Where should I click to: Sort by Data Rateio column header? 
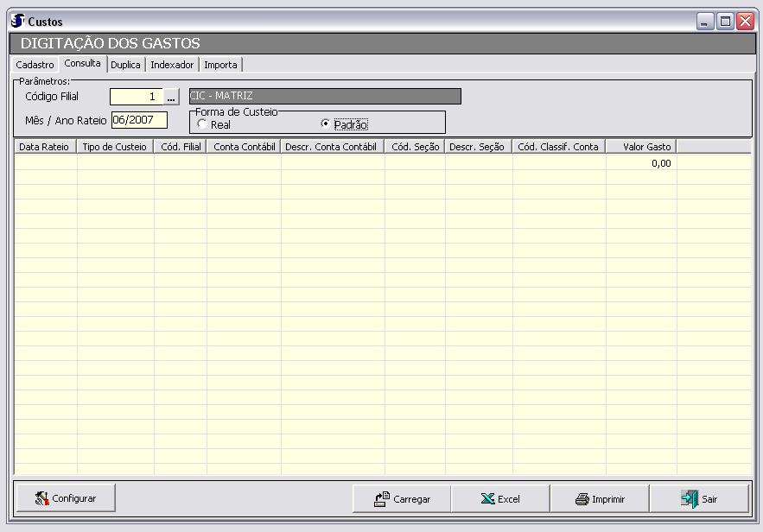(44, 147)
